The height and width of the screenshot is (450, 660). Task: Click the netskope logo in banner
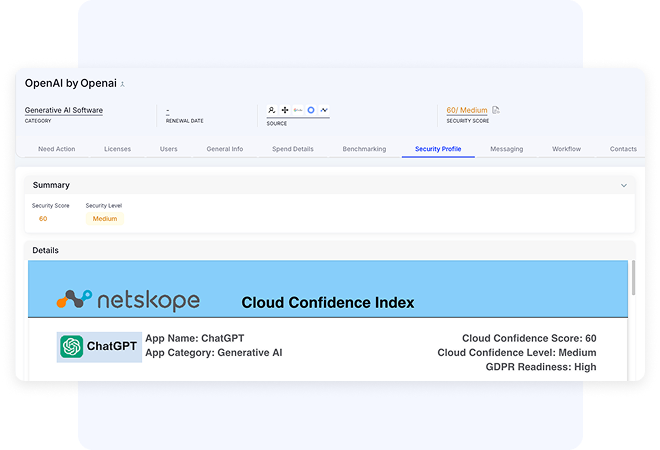(128, 300)
